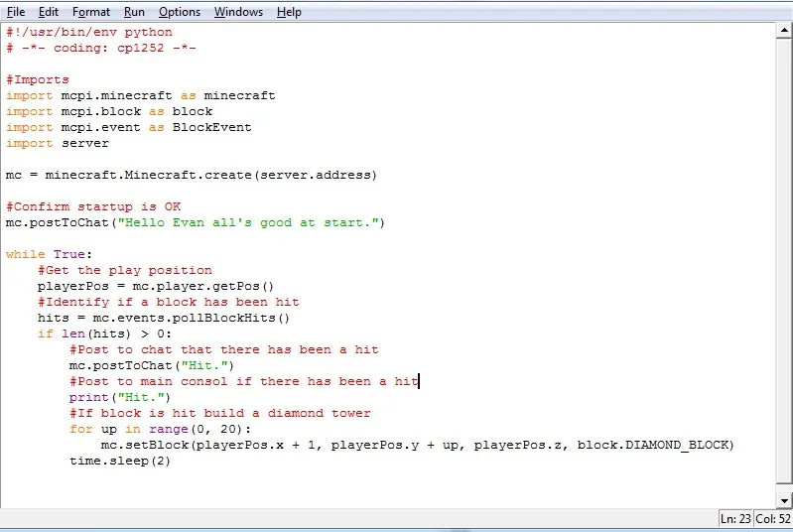
Task: Click on the time.sleep(2) statement
Action: [119, 461]
